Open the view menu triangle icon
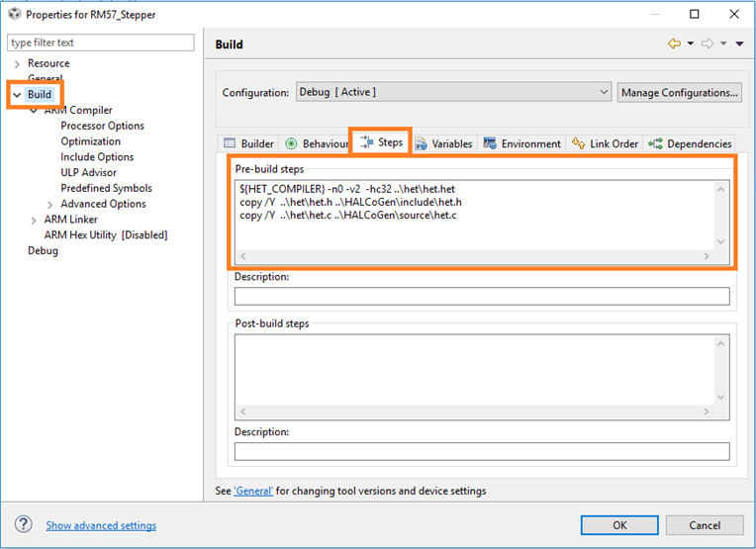Viewport: 756px width, 549px height. coord(739,44)
